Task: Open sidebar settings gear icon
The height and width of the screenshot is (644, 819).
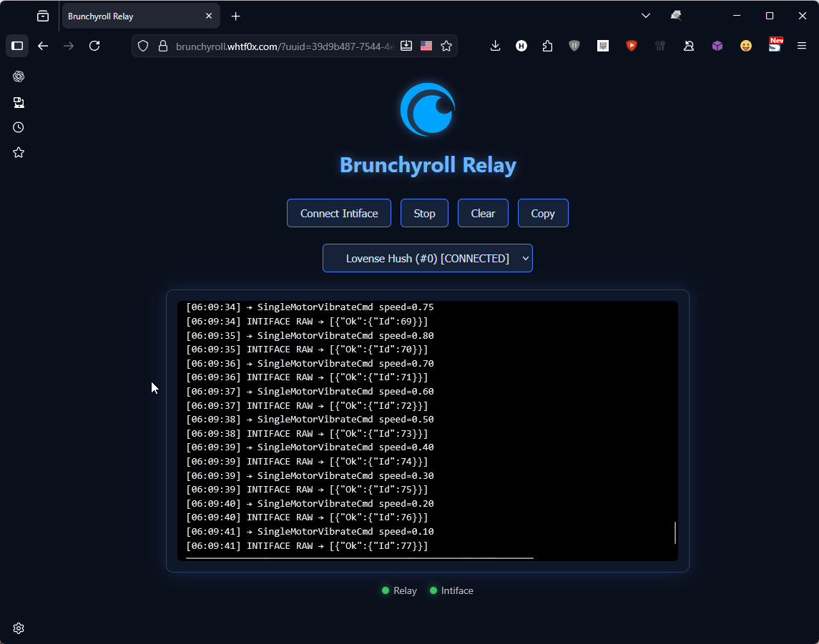Action: click(x=19, y=628)
